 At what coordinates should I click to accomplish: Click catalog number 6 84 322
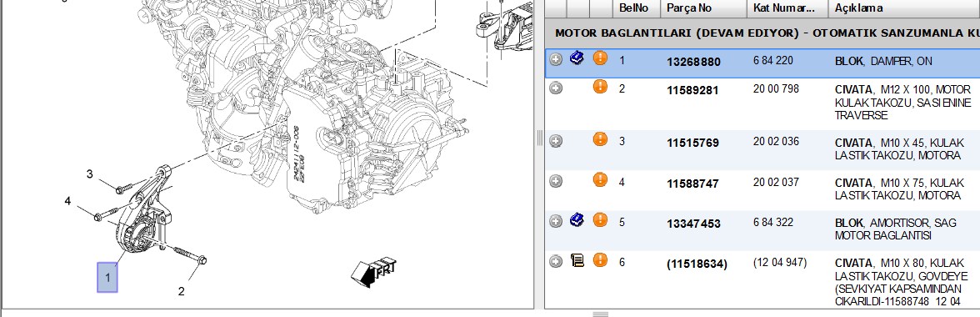[773, 222]
